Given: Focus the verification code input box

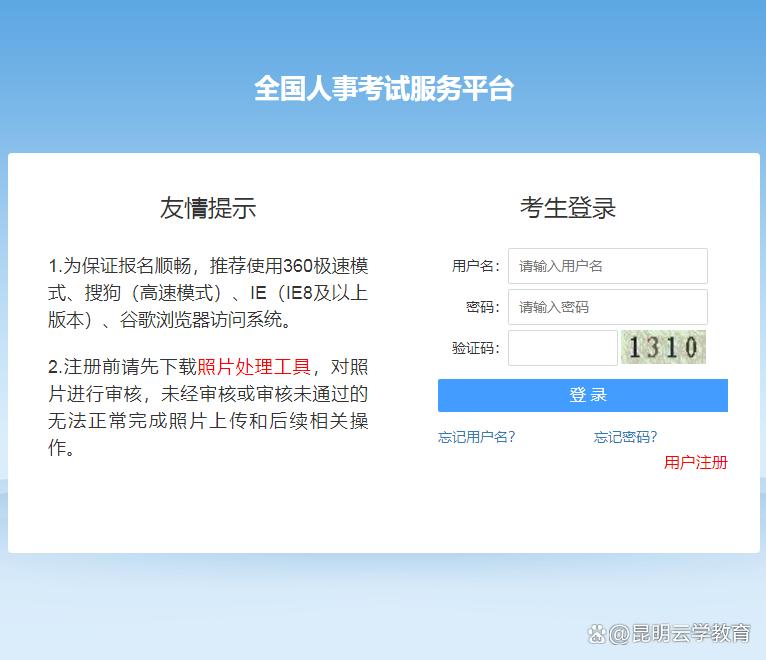Looking at the screenshot, I should (563, 348).
